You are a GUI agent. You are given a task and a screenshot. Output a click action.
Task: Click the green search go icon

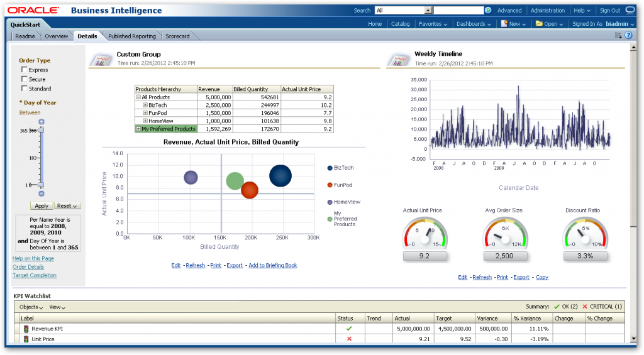pyautogui.click(x=488, y=10)
